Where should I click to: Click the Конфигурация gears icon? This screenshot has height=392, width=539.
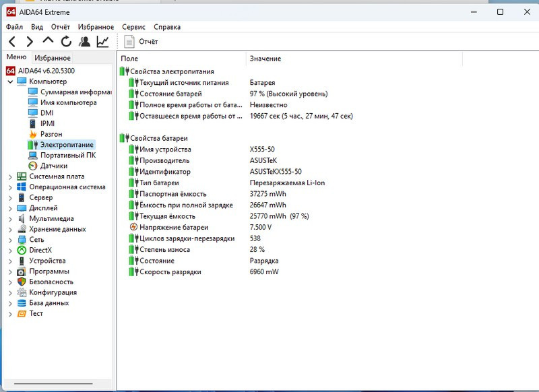coord(22,292)
